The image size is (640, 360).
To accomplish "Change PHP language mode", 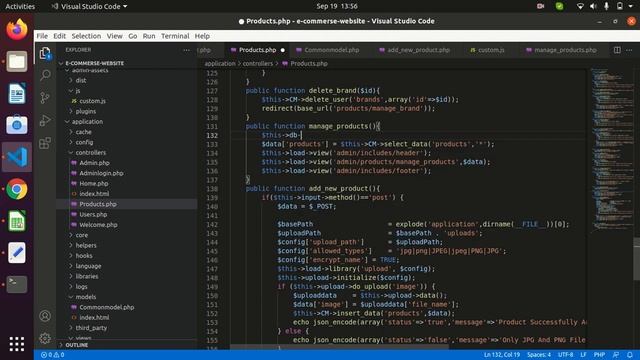I will point(599,355).
